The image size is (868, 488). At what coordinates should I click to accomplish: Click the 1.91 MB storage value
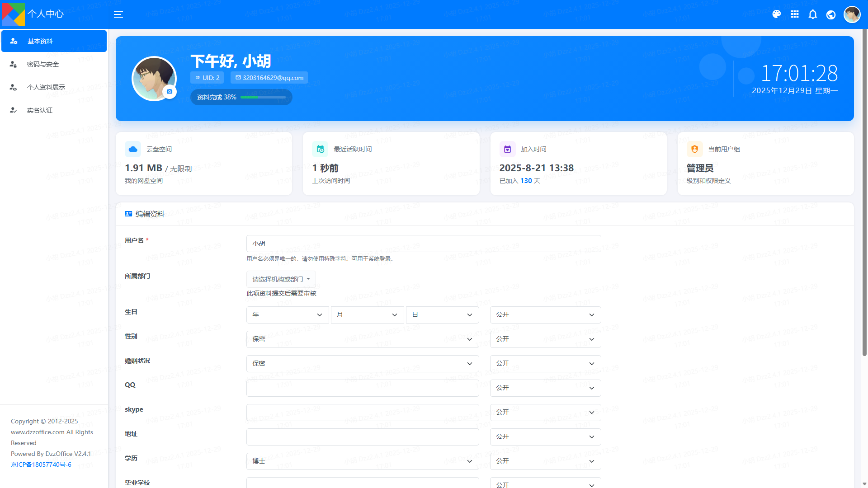pos(143,168)
